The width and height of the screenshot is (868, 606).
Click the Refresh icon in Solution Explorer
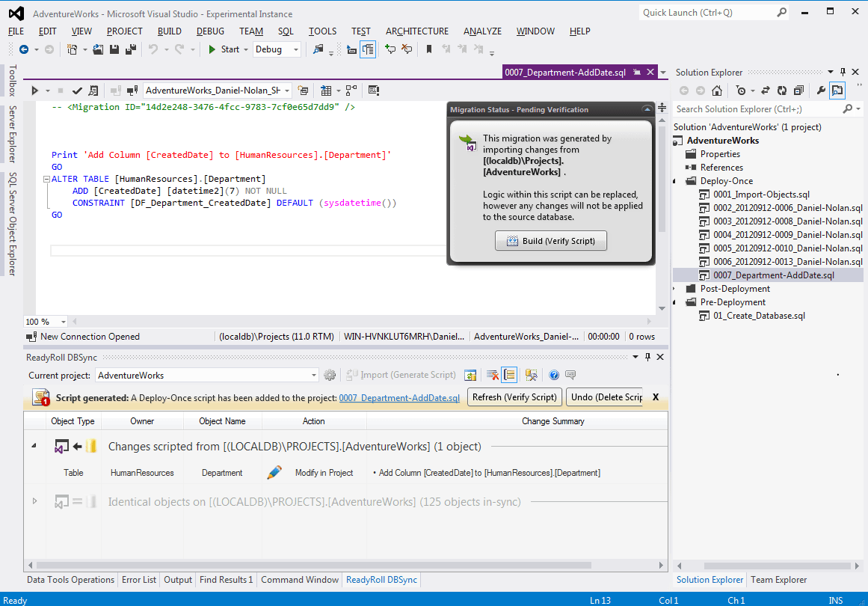tap(781, 91)
